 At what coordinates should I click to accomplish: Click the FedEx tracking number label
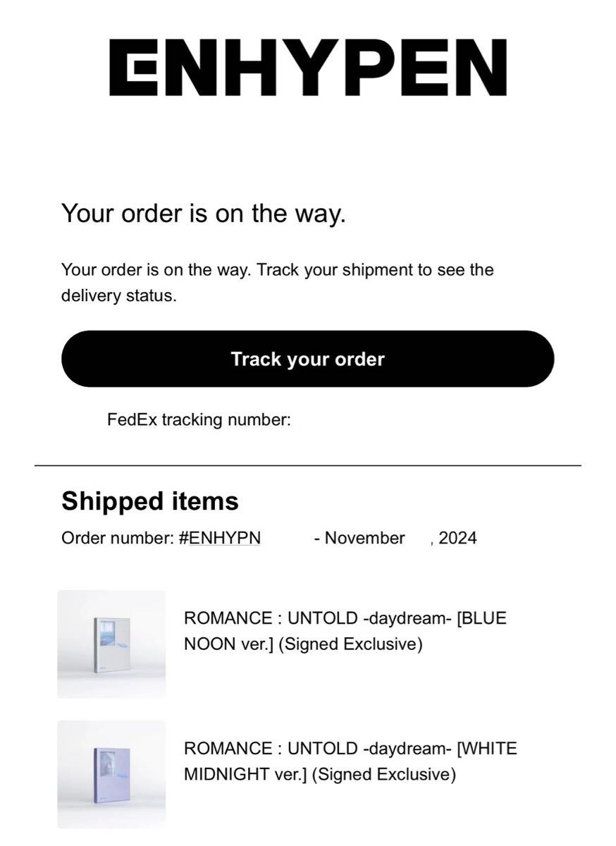pyautogui.click(x=199, y=420)
